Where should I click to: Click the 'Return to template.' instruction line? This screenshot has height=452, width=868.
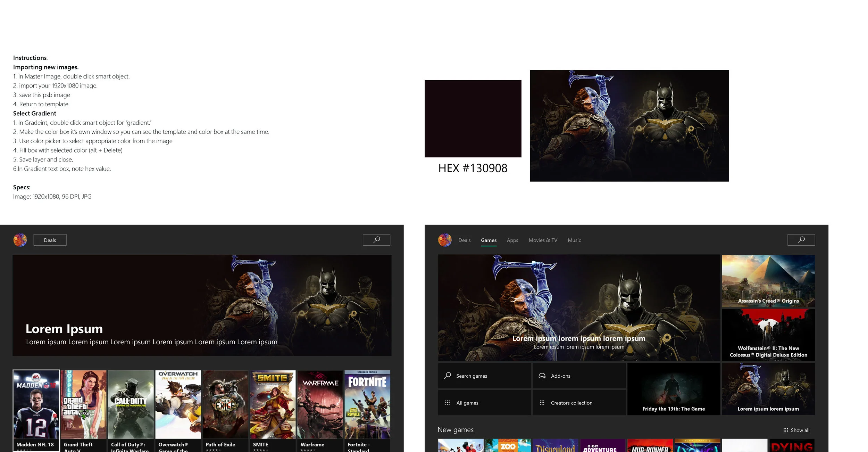pyautogui.click(x=41, y=104)
